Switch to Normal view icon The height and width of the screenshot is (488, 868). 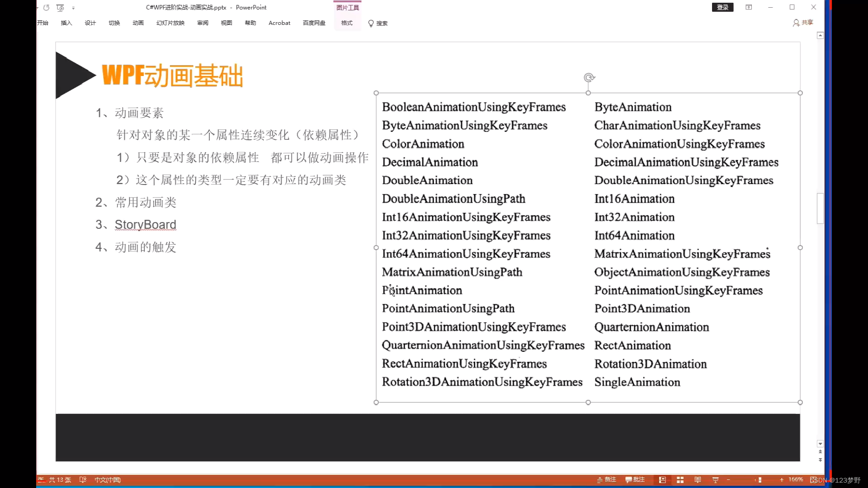[x=662, y=480]
